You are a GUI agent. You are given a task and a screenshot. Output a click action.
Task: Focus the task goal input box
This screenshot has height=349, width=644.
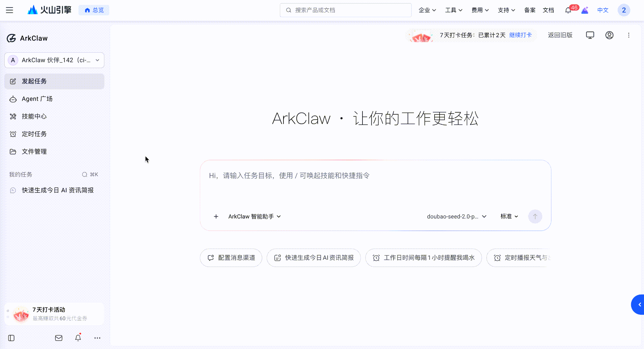coord(375,184)
